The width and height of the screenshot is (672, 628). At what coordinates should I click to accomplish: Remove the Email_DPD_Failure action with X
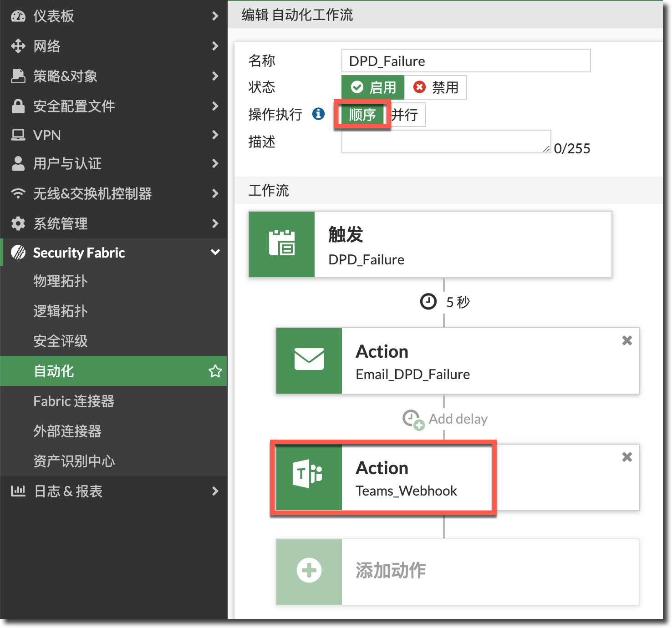pyautogui.click(x=627, y=340)
